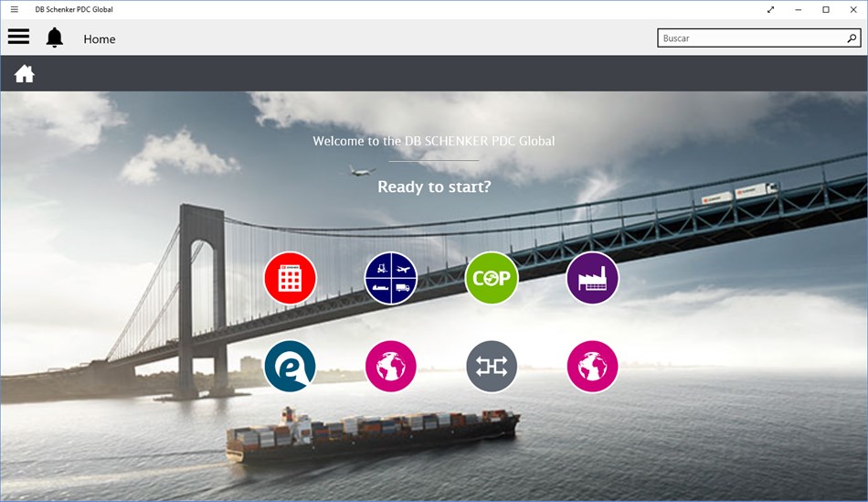
Task: Click the 'Ready to start?' heading
Action: (434, 187)
